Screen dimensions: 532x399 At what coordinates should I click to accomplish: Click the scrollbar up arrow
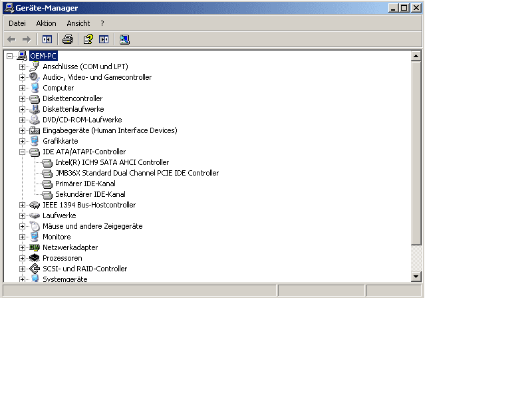tap(416, 56)
